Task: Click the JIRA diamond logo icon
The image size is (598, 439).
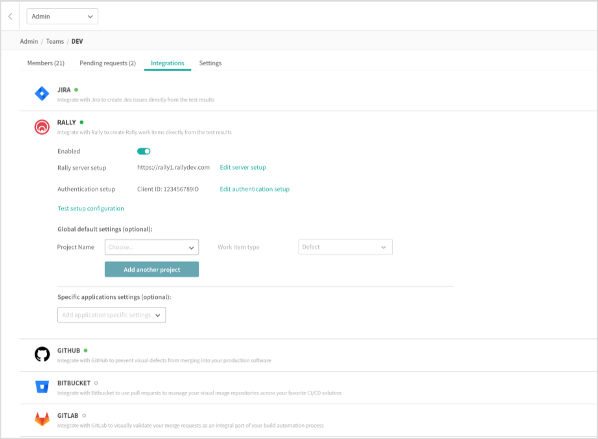Action: coord(42,93)
